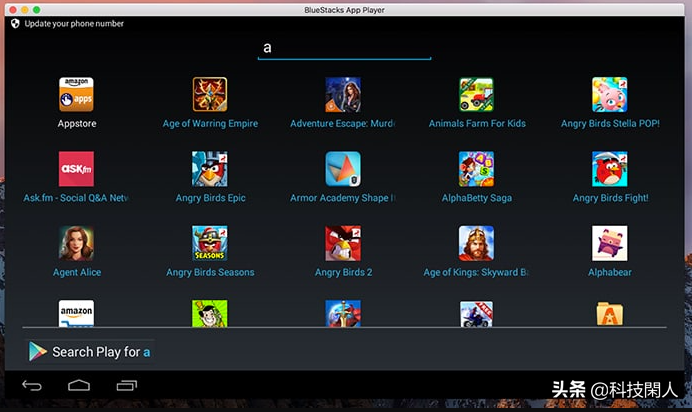Close the BlueStacks App Player window

pyautogui.click(x=13, y=10)
